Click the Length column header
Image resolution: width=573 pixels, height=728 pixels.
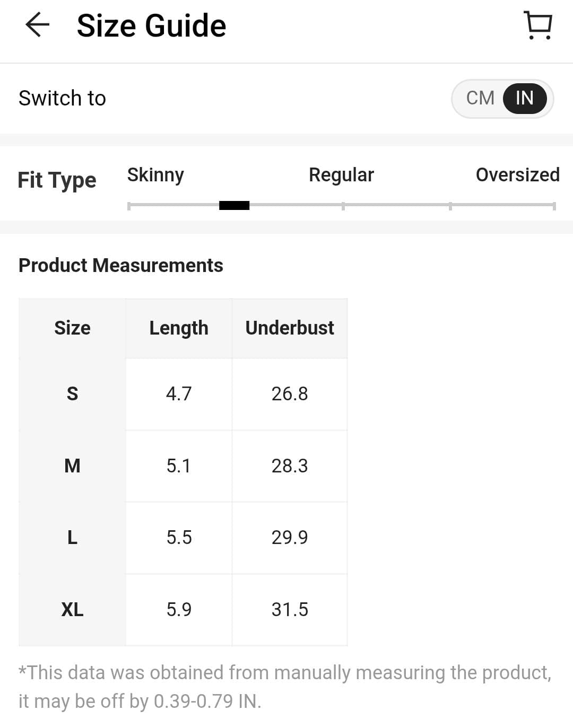[x=179, y=328]
